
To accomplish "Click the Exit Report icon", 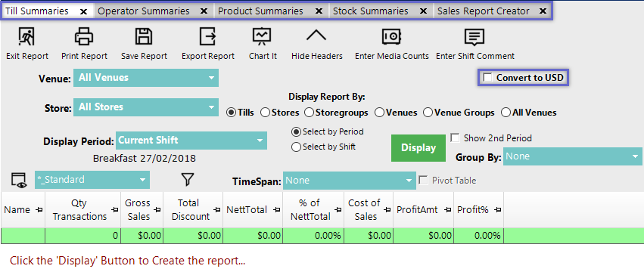I will (x=26, y=36).
